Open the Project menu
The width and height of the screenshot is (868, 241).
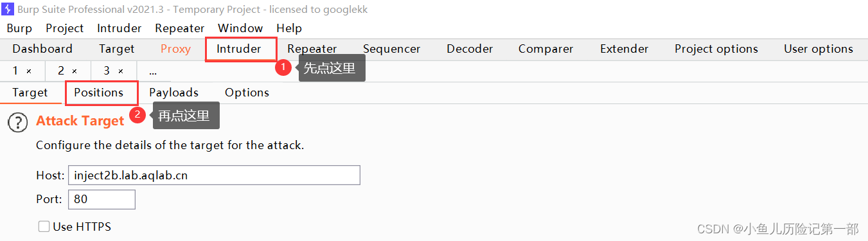(x=65, y=28)
